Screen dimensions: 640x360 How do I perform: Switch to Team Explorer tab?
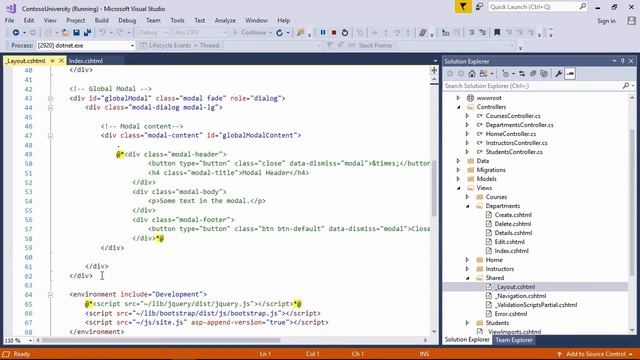tap(514, 340)
